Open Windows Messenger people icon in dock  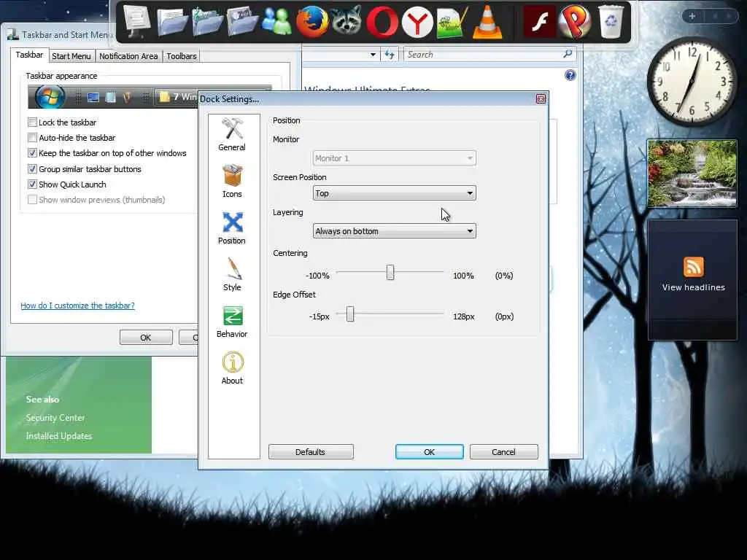(276, 22)
